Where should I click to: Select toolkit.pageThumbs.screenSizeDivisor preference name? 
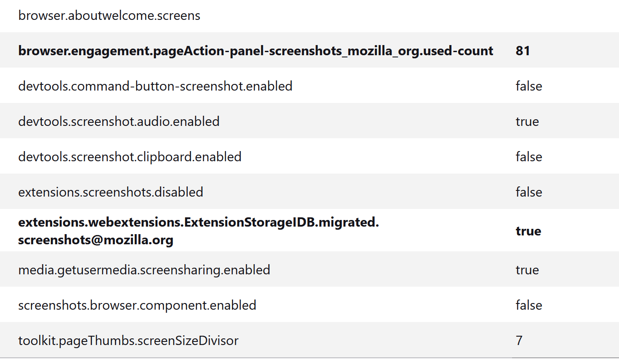click(x=128, y=340)
